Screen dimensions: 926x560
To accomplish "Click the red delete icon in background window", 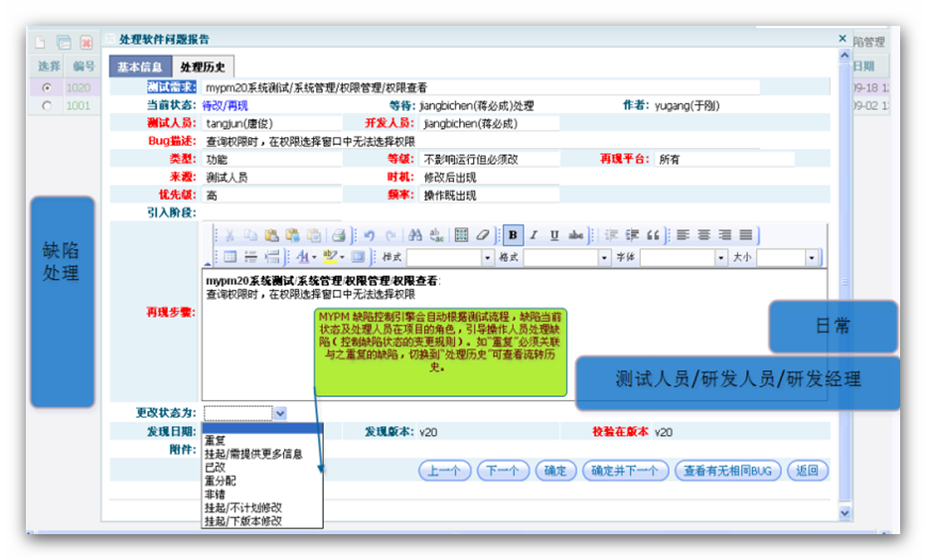I will click(86, 43).
